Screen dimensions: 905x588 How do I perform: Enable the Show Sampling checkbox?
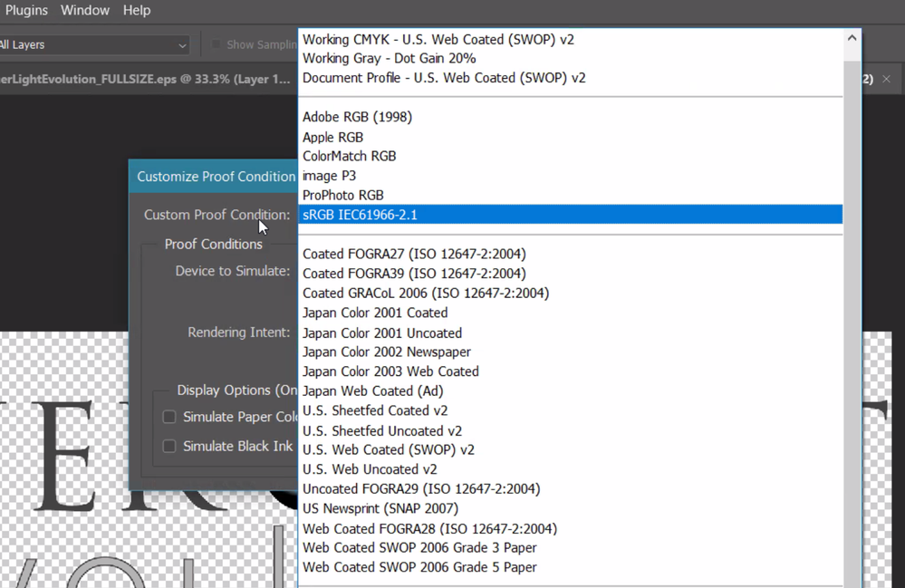click(216, 44)
